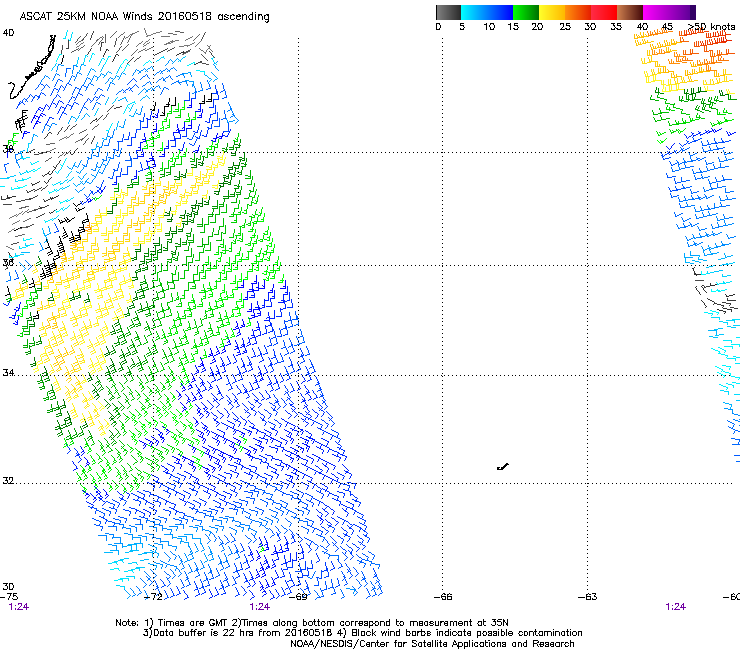Screen dimensions: 740x650
Task: Click the note line '3)Data buffer is 22 hrs'
Action: pos(362,633)
